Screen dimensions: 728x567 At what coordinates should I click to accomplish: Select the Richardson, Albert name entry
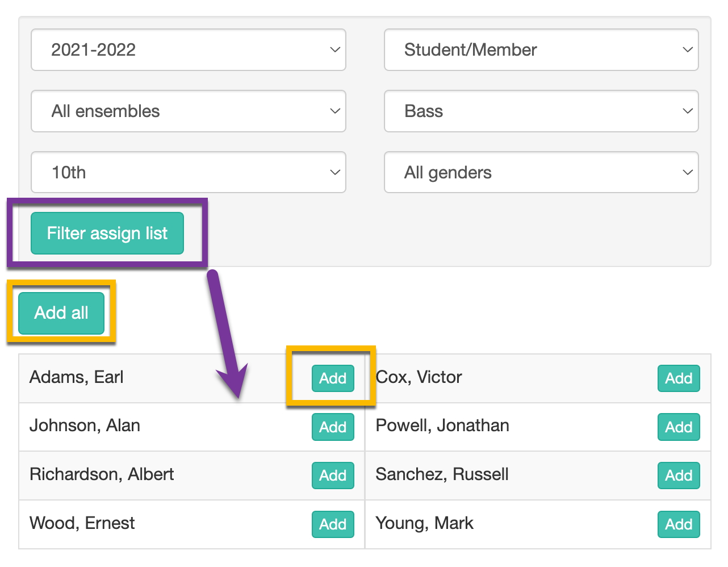(x=102, y=474)
